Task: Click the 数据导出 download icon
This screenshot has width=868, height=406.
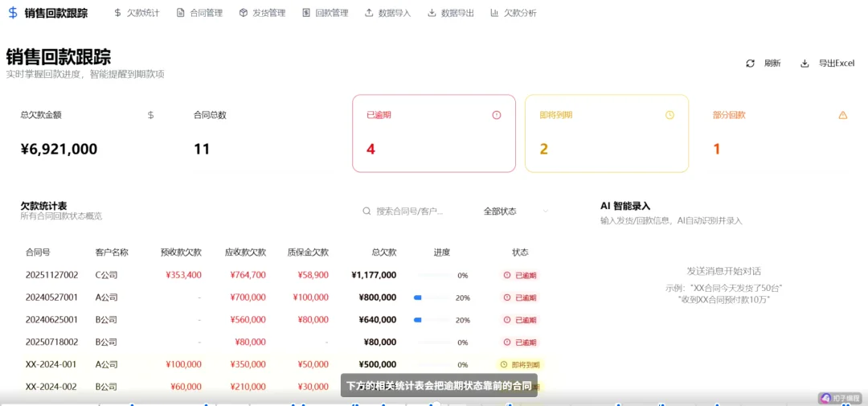Action: 432,13
